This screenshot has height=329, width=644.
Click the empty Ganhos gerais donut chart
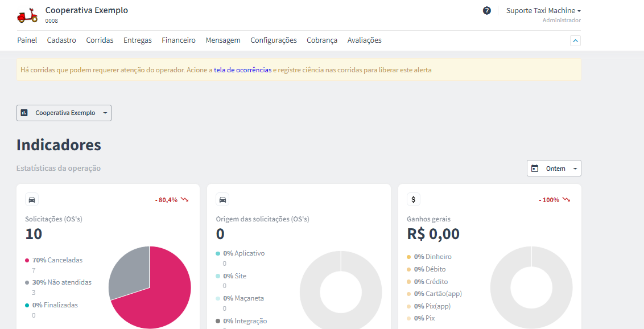coord(531,287)
